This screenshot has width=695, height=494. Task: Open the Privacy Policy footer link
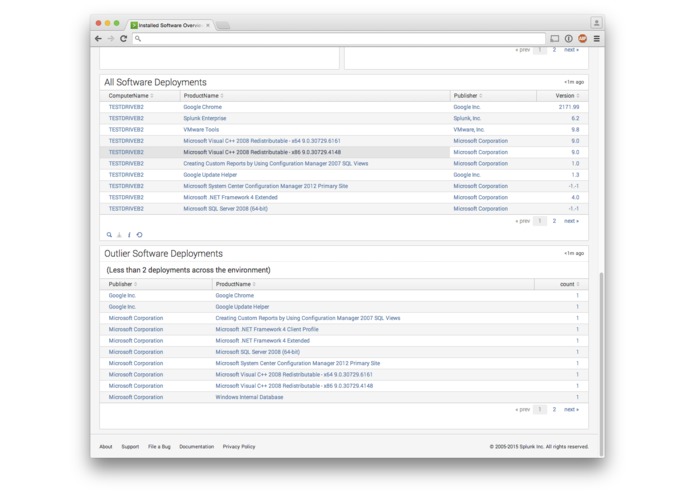click(x=239, y=447)
